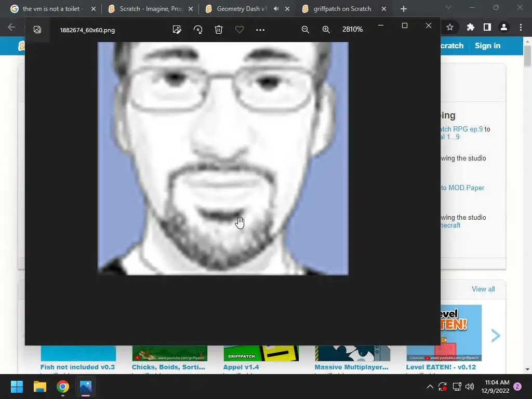532x399 pixels.
Task: Click the Chicks, Boids project thumbnail
Action: 170,353
